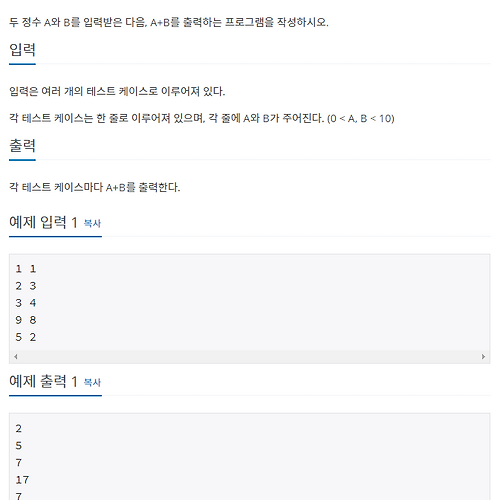
Task: Copy the 예제 출력 1 sample via 복사
Action: click(x=92, y=382)
